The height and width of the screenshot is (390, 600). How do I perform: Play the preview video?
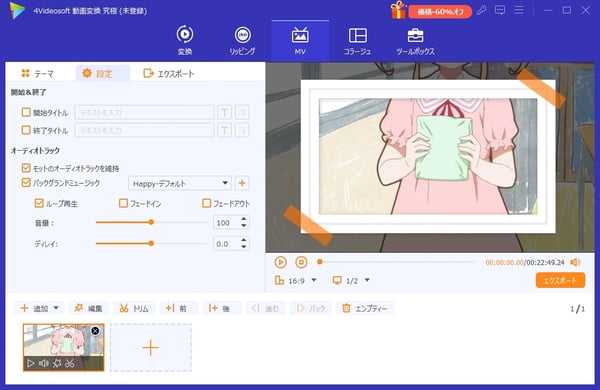click(280, 262)
